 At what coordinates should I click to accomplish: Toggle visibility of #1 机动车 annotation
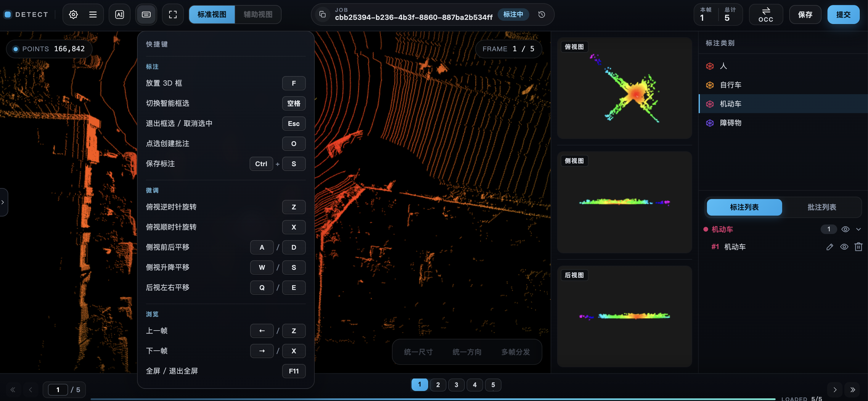844,247
